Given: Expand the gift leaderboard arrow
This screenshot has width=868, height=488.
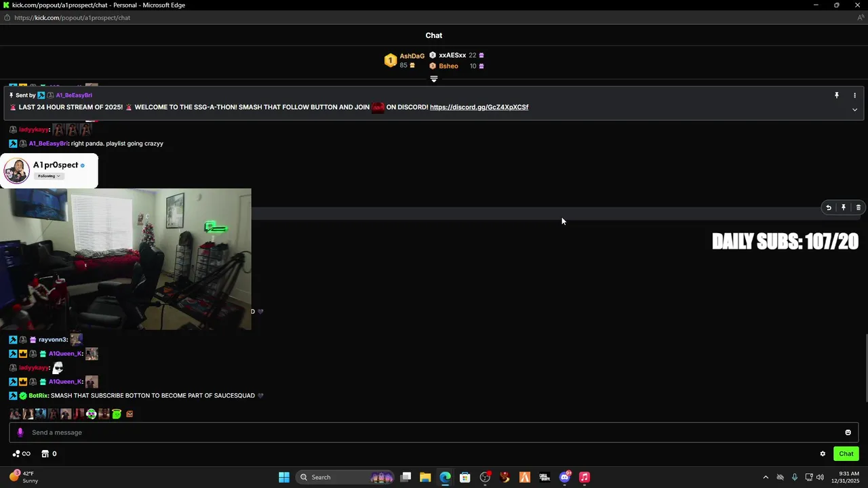Looking at the screenshot, I should [x=434, y=79].
